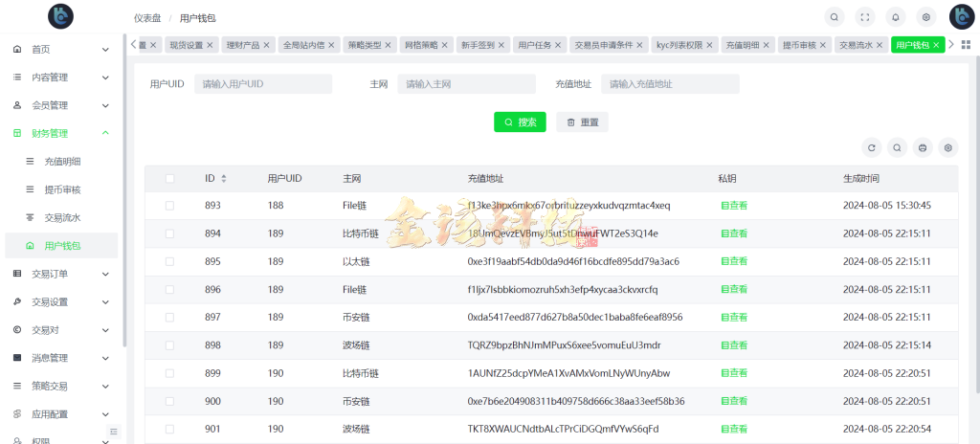Check the row with ID 893

point(170,205)
